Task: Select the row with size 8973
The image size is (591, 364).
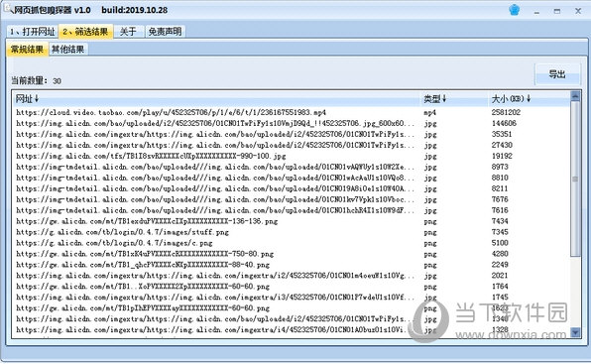Action: point(292,167)
